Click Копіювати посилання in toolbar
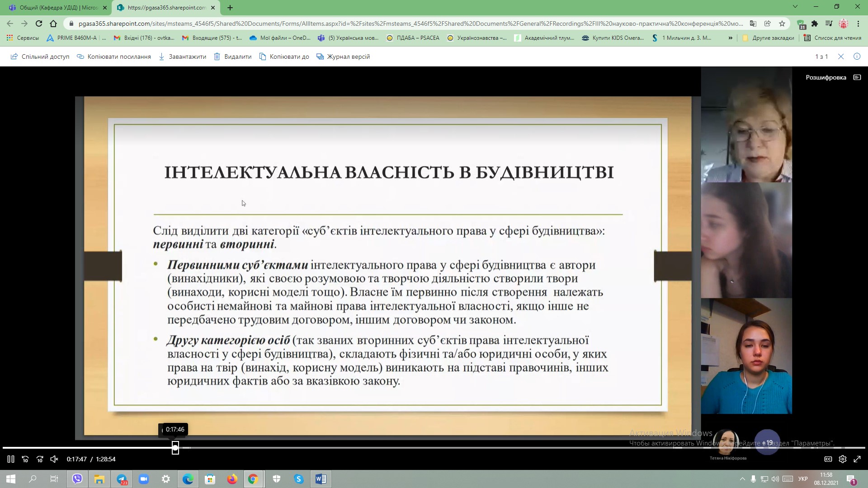 click(x=114, y=56)
